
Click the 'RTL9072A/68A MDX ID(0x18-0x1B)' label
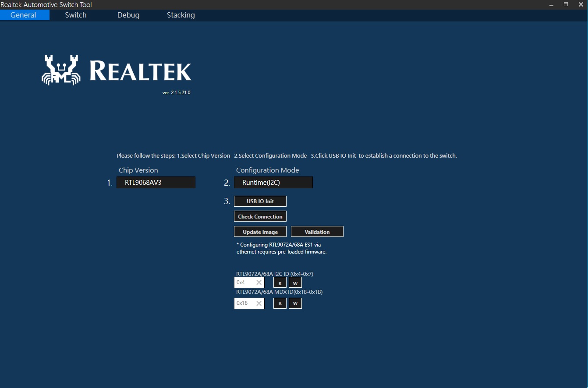pos(280,292)
